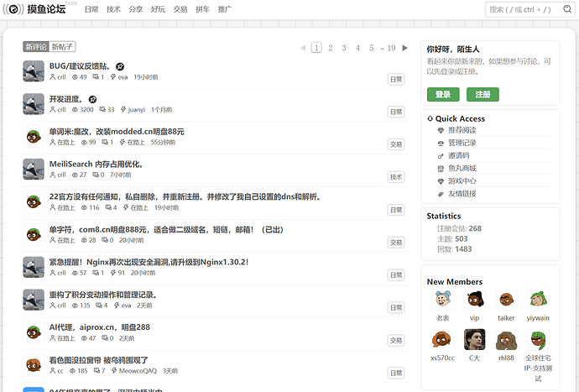Click the green 登录 button
The width and height of the screenshot is (579, 392).
pos(443,95)
